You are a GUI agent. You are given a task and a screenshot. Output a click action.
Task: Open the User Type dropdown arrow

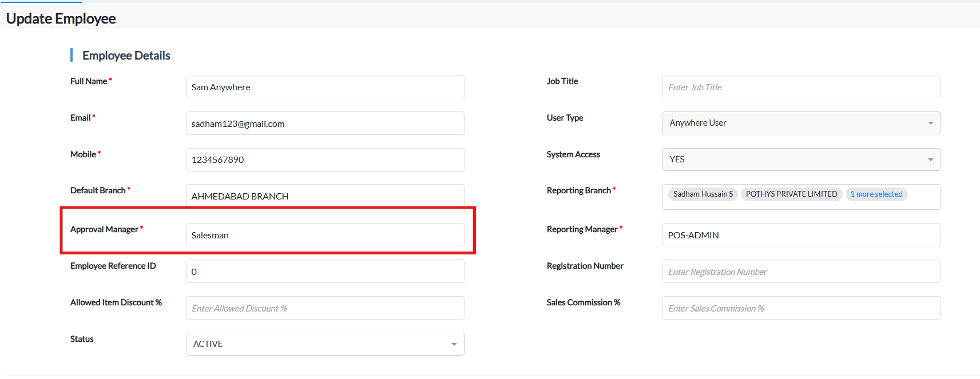pos(930,123)
